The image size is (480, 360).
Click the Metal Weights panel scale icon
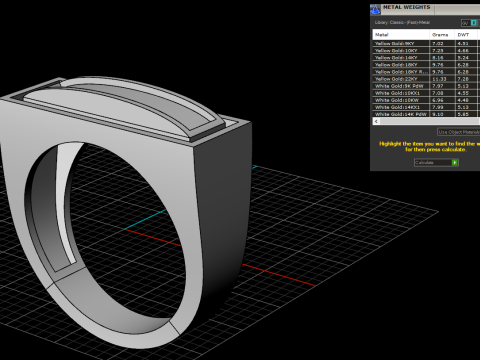coord(375,9)
